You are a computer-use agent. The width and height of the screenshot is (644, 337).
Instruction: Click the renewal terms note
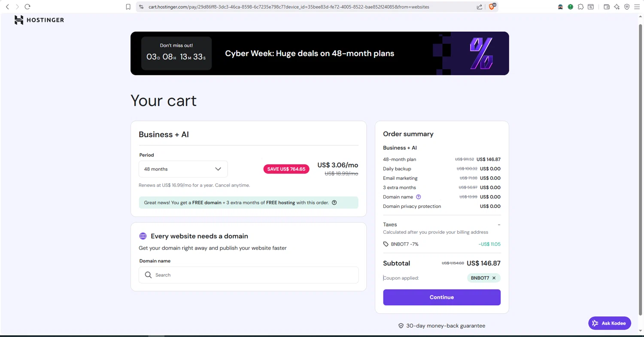tap(194, 185)
